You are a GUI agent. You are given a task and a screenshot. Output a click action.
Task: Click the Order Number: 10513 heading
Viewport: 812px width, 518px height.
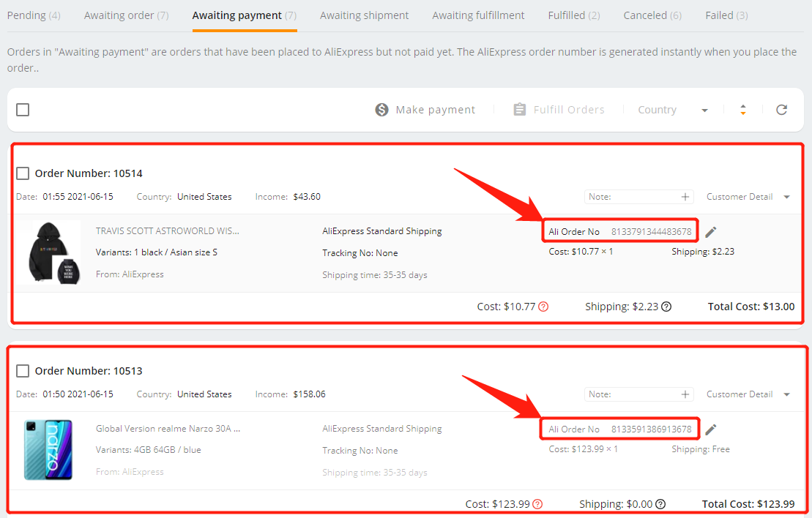[89, 371]
